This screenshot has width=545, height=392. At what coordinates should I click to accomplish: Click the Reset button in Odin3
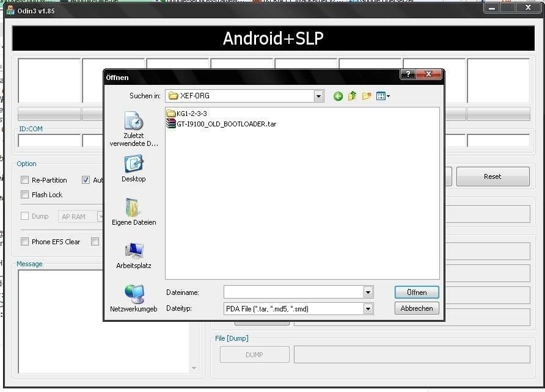(493, 176)
